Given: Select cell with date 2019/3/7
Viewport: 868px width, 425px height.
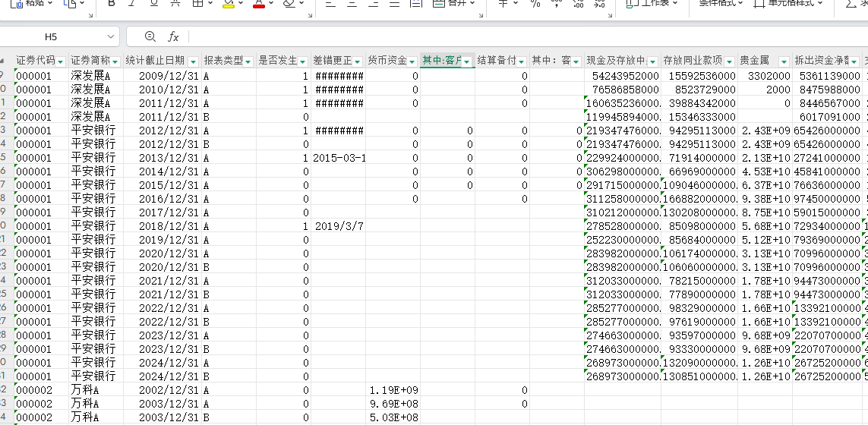Looking at the screenshot, I should pos(338,226).
